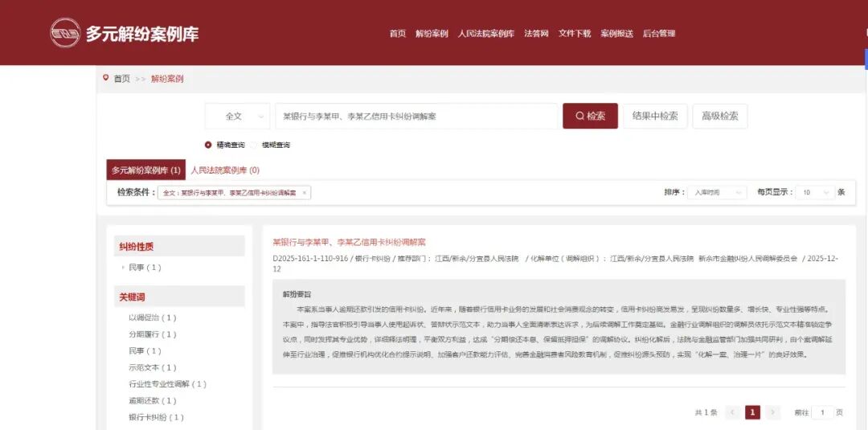Screen dimensions: 868x430
Task: Click the location pin icon in breadcrumb
Action: tap(105, 78)
